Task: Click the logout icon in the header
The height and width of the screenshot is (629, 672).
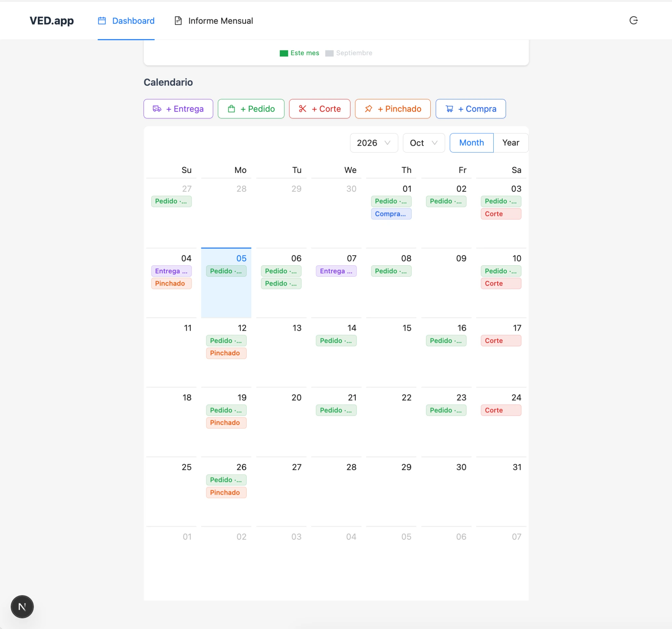Action: pos(633,20)
